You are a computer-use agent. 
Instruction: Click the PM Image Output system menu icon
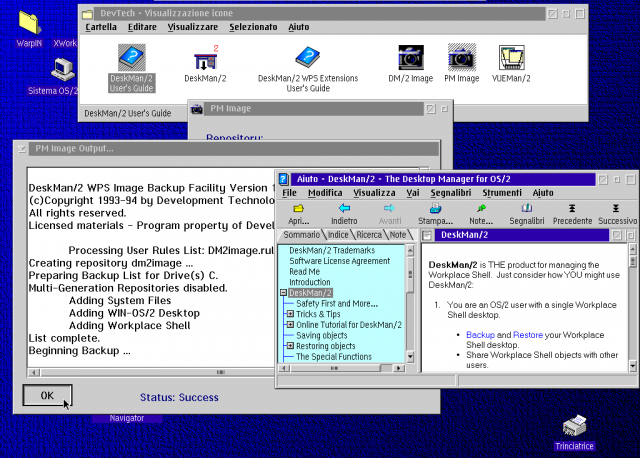[22, 149]
